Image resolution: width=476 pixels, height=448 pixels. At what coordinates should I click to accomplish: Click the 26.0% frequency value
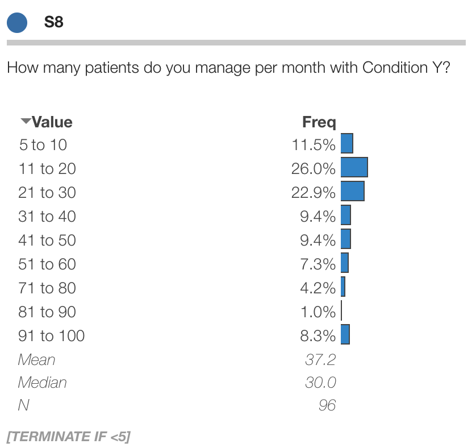314,169
